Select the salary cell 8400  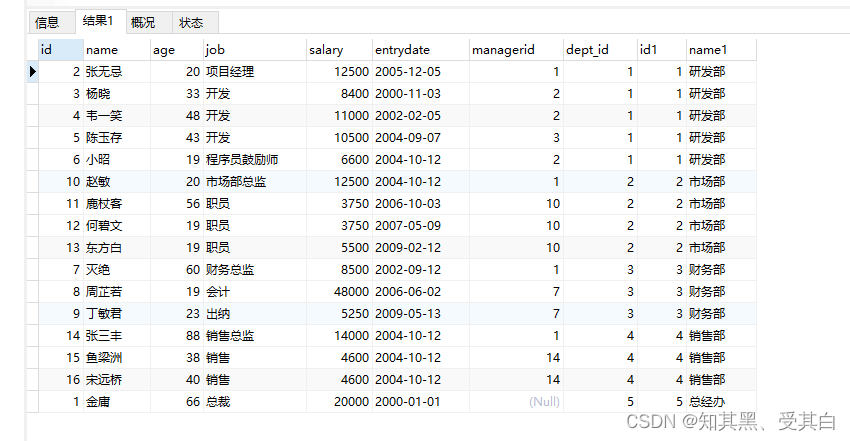click(339, 94)
